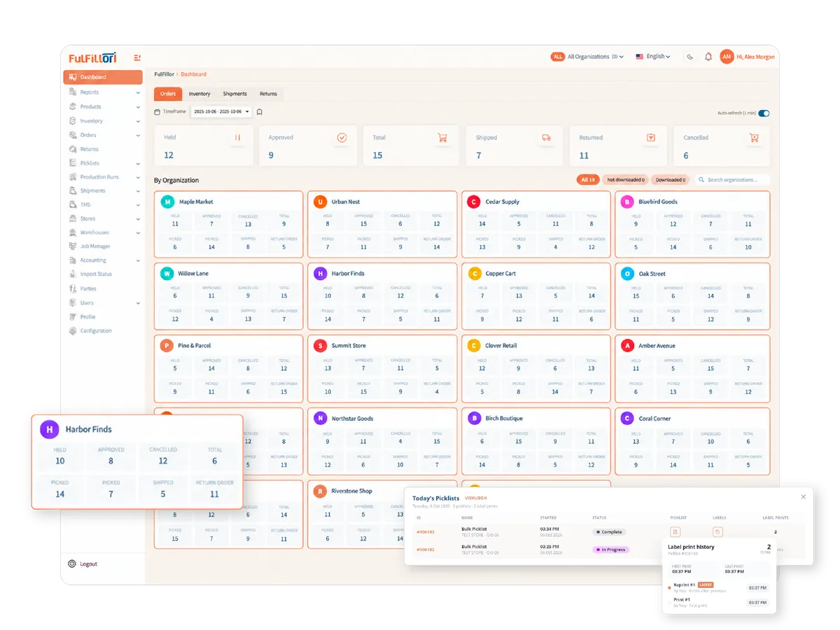This screenshot has height=630, width=840.
Task: Open Import Status icon in sidebar
Action: point(73,274)
